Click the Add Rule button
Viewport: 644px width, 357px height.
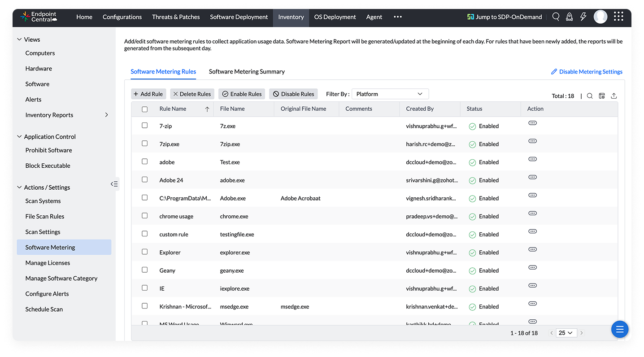[148, 94]
